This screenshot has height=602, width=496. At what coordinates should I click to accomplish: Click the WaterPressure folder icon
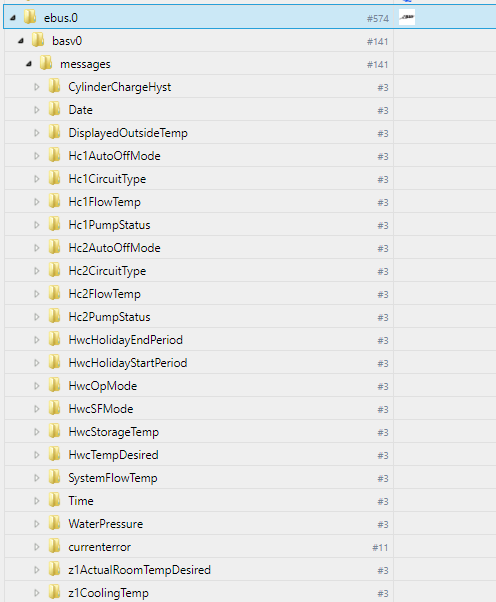55,523
